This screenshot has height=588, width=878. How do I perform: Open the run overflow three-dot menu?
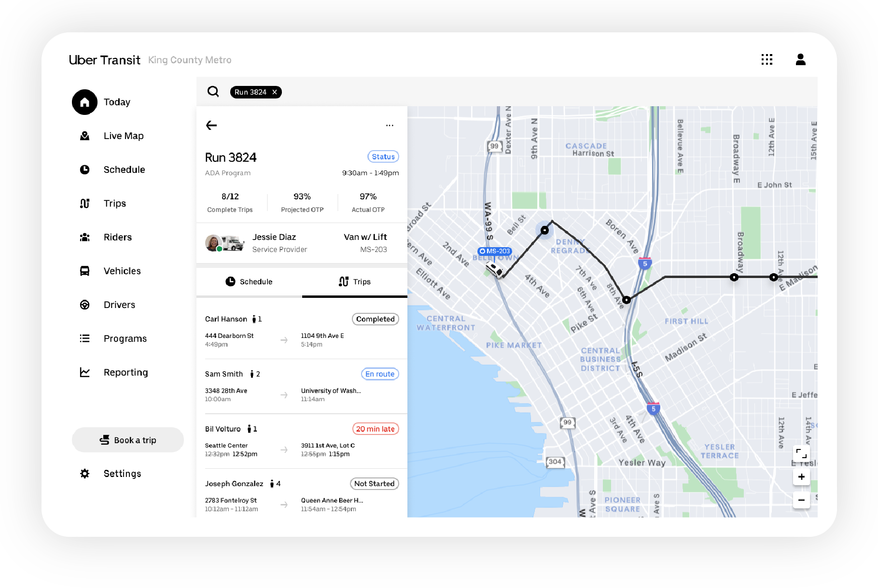(390, 125)
